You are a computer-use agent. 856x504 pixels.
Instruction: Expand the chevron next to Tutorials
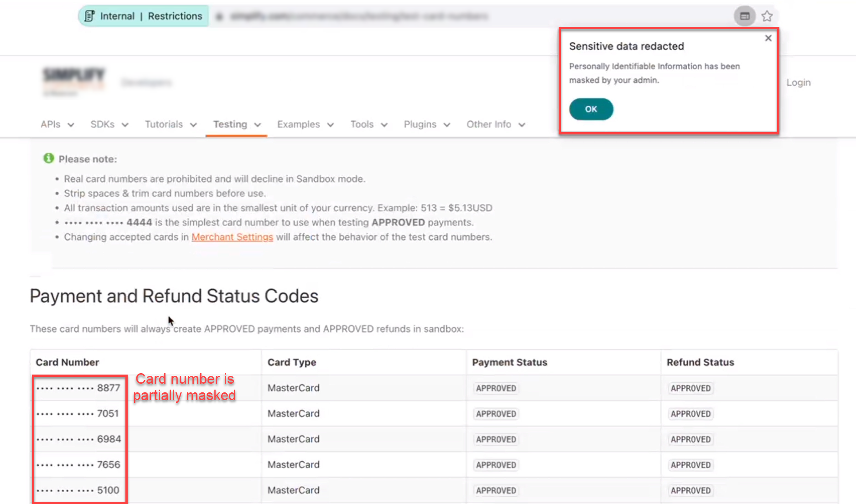193,125
